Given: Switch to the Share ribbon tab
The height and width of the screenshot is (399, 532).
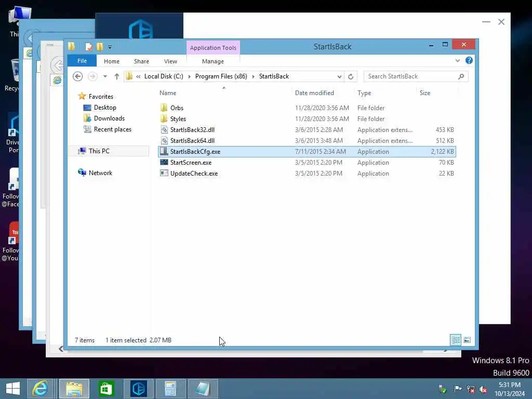Looking at the screenshot, I should 141,61.
